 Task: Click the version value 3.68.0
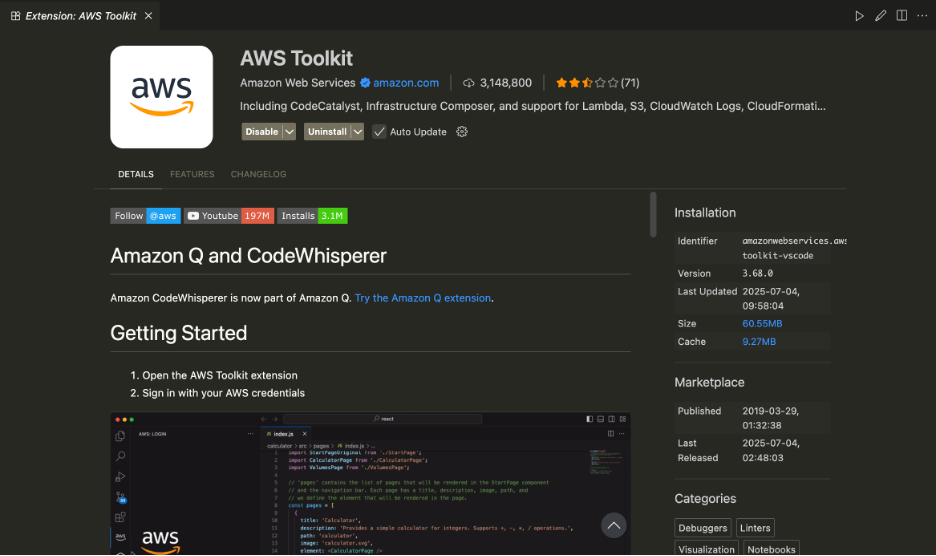[758, 274]
